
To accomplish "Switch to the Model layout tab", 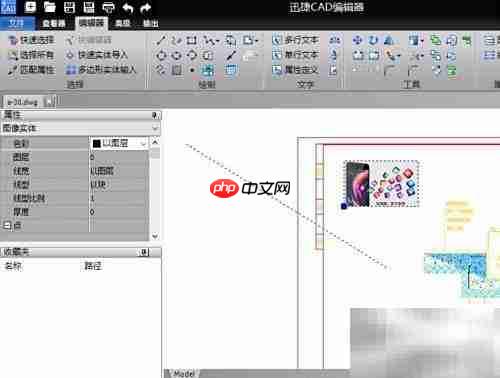I will (184, 374).
